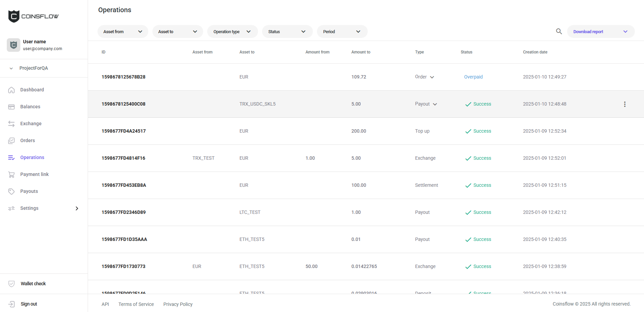Go to the Orders menu item
Screen dimensions: 644x312
(27, 140)
